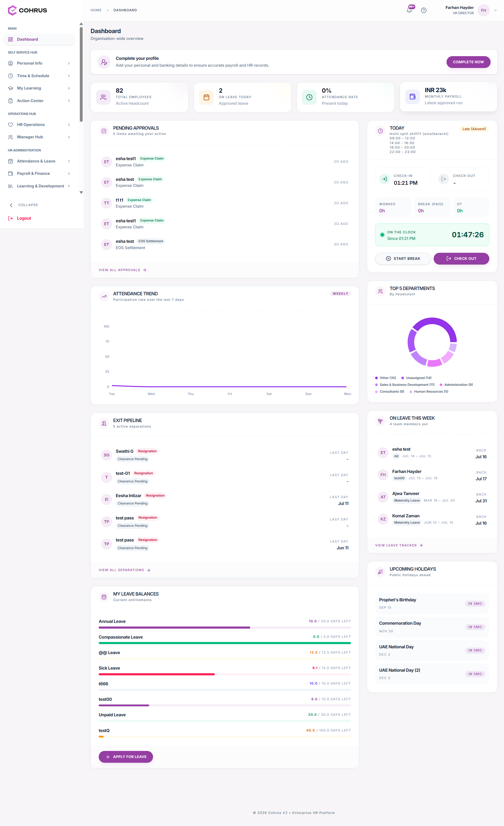Open Personal Info menu item
504x826 pixels.
pos(39,63)
